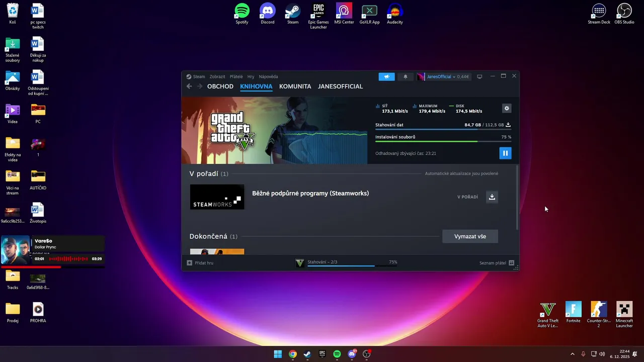Viewport: 644px width, 362px height.
Task: Select the Grand Theft Auto V desktop icon
Action: point(548,315)
